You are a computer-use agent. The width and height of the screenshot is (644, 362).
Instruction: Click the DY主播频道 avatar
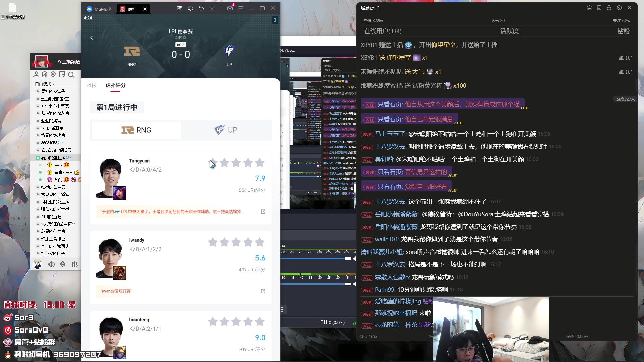tap(42, 61)
